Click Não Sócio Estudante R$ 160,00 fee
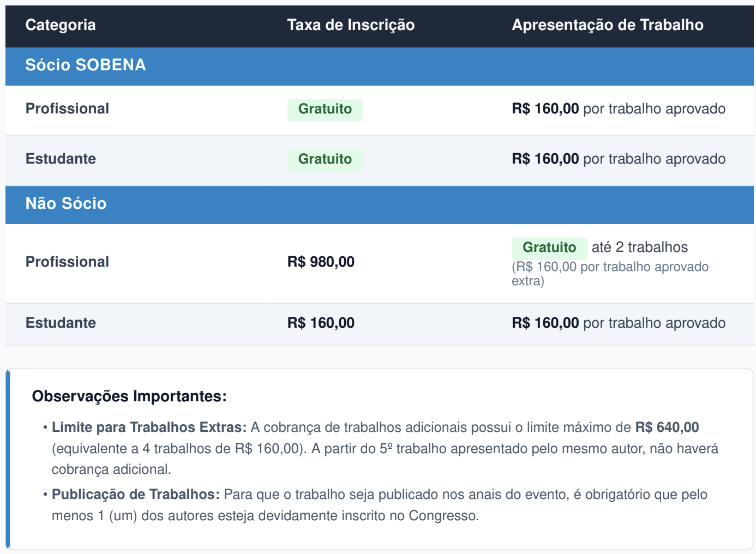This screenshot has height=554, width=756. [321, 323]
